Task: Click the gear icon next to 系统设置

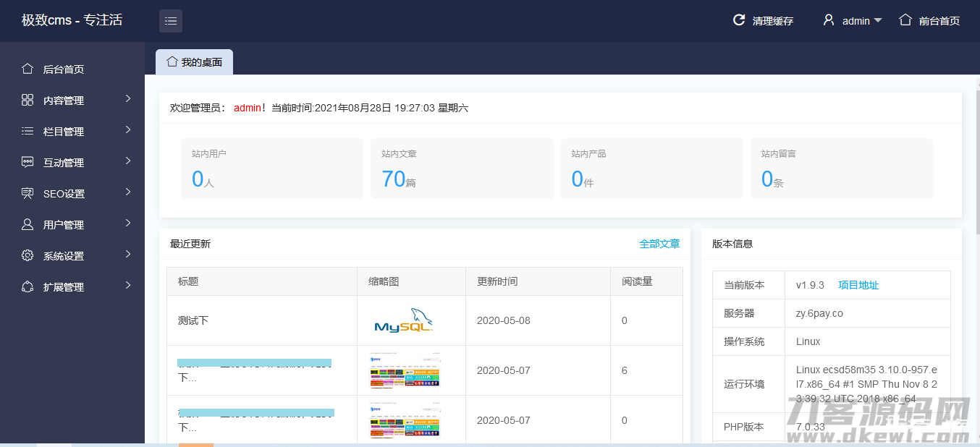Action: [28, 255]
